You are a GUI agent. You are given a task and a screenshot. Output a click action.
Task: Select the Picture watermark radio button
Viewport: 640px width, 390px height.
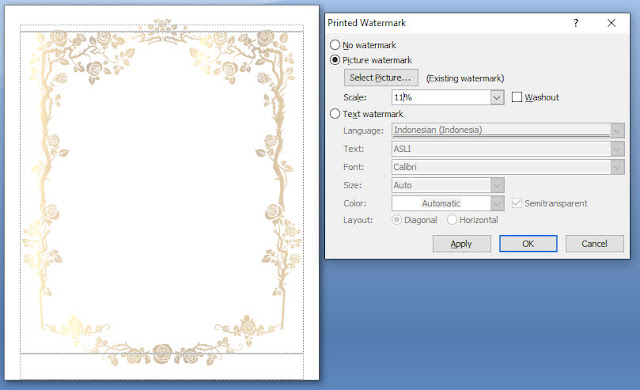pyautogui.click(x=335, y=60)
